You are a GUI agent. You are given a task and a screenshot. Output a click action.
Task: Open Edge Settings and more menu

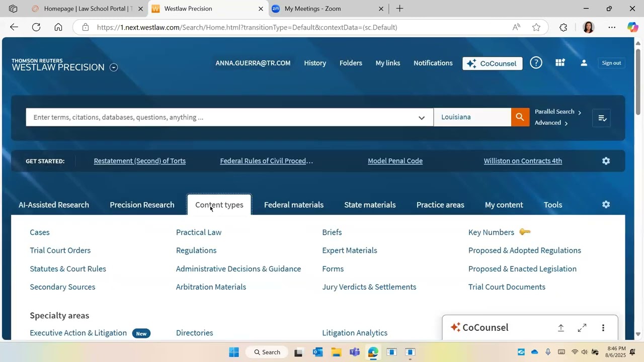pos(612,27)
